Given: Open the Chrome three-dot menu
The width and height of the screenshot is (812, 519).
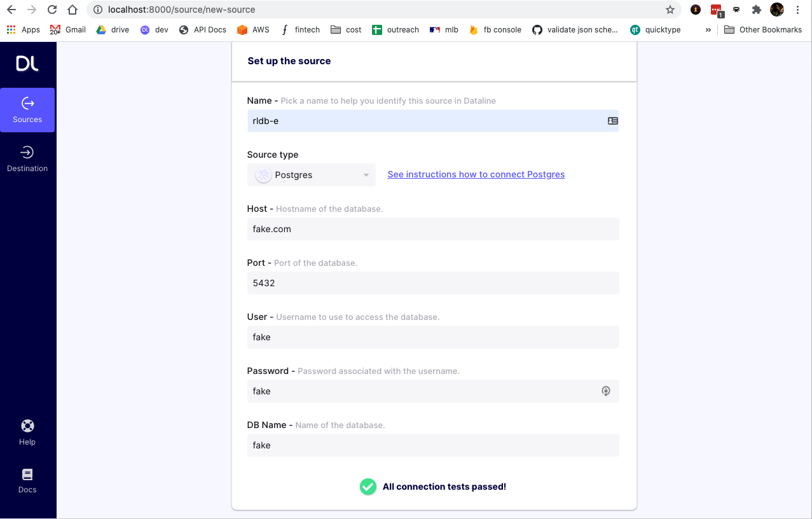Looking at the screenshot, I should pyautogui.click(x=797, y=10).
